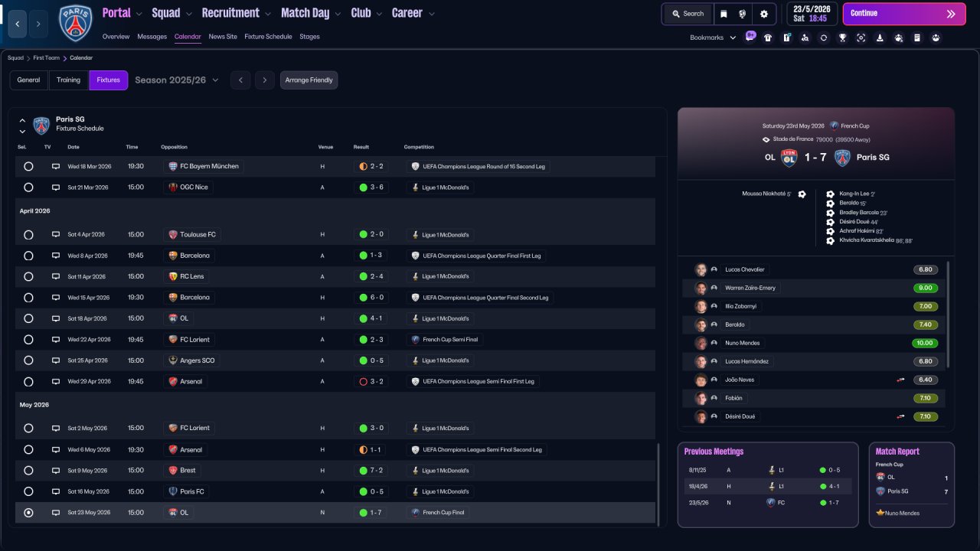Screen dimensions: 980x551
Task: Select the Training calendar tab
Action: tap(68, 80)
